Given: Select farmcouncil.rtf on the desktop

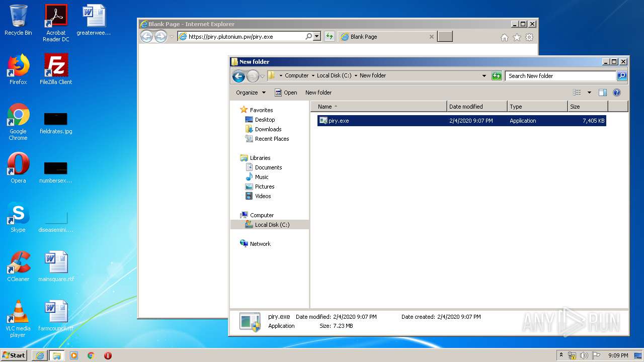Looking at the screenshot, I should (x=56, y=316).
